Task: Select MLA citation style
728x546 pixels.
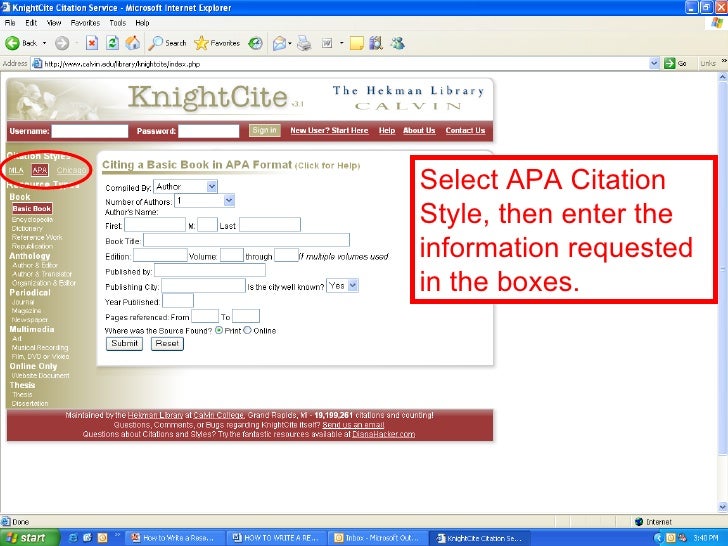Action: click(x=16, y=170)
